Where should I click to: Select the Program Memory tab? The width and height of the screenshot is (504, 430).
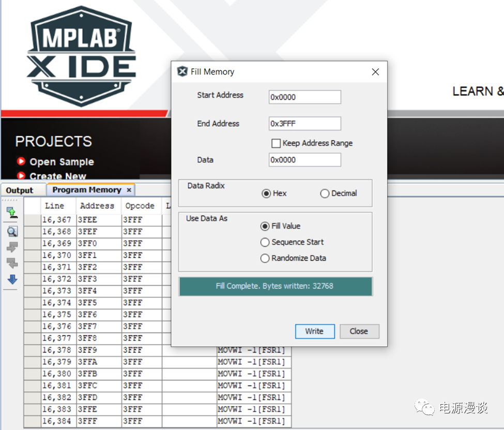86,190
